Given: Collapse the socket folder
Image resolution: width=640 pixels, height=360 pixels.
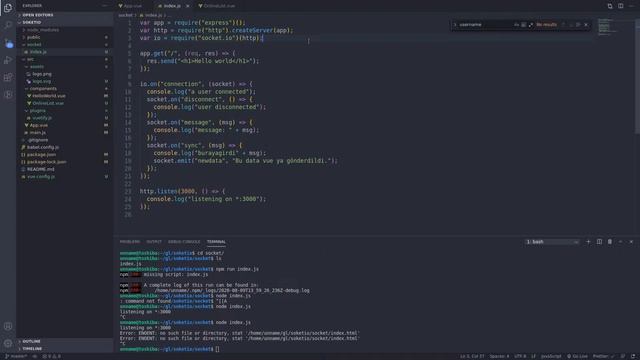Looking at the screenshot, I should [x=64, y=44].
